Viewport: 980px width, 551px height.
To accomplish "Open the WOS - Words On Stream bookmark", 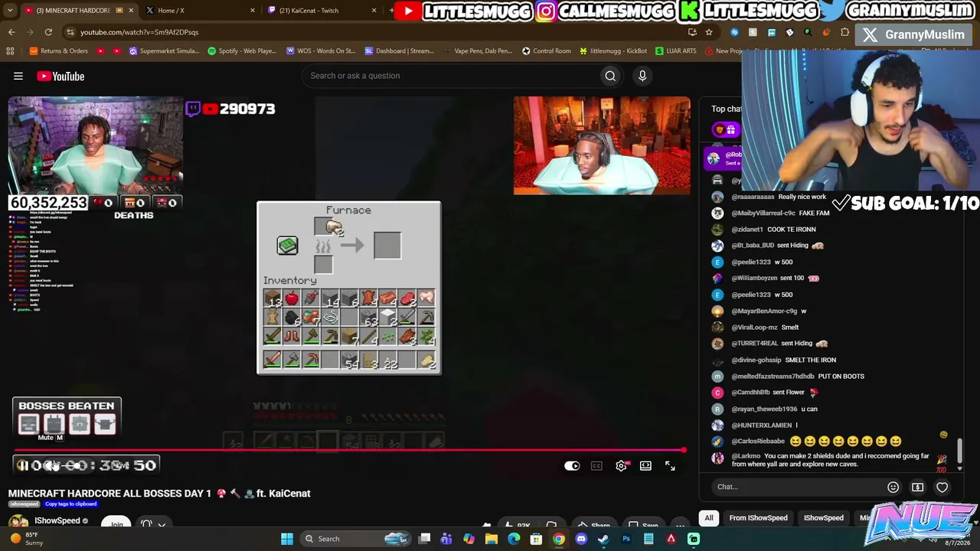I will click(x=321, y=51).
